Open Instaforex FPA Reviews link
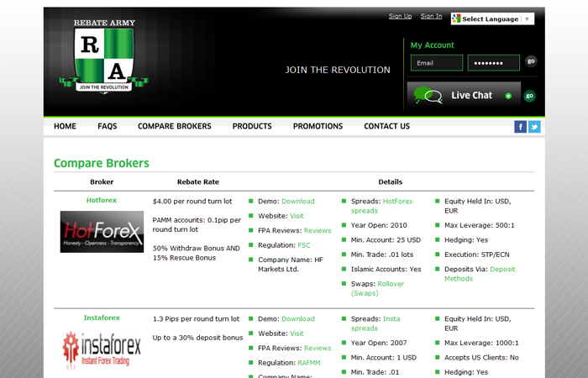 coord(318,349)
